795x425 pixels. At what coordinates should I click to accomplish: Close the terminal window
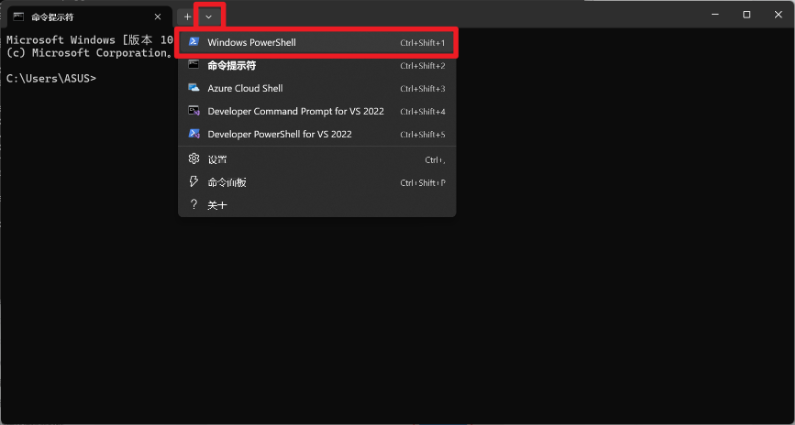pos(778,15)
